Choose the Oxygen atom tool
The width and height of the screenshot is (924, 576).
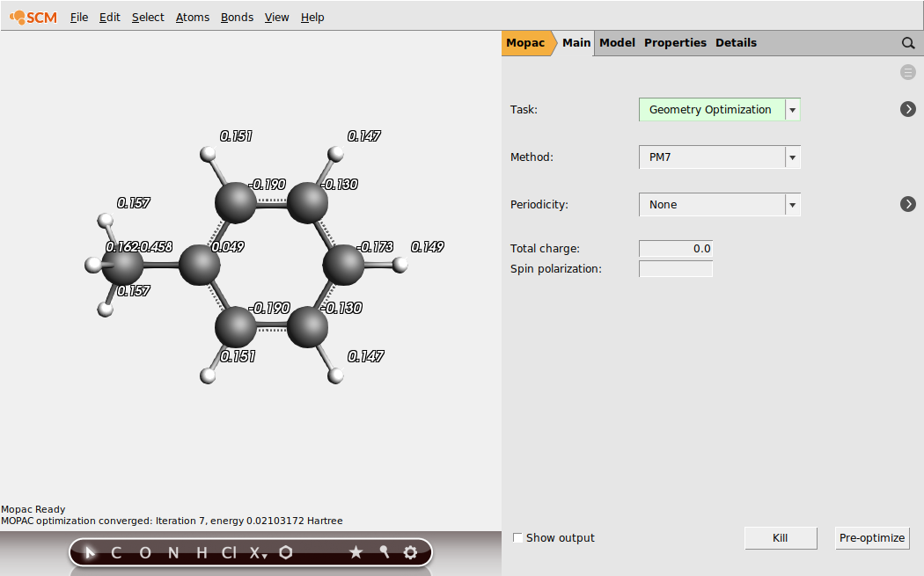[145, 552]
